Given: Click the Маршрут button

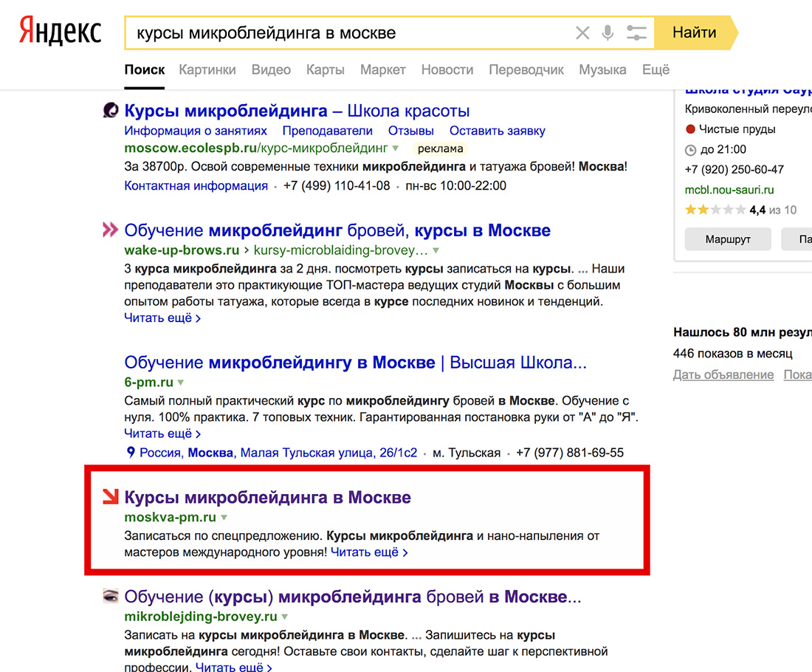Looking at the screenshot, I should click(x=728, y=239).
